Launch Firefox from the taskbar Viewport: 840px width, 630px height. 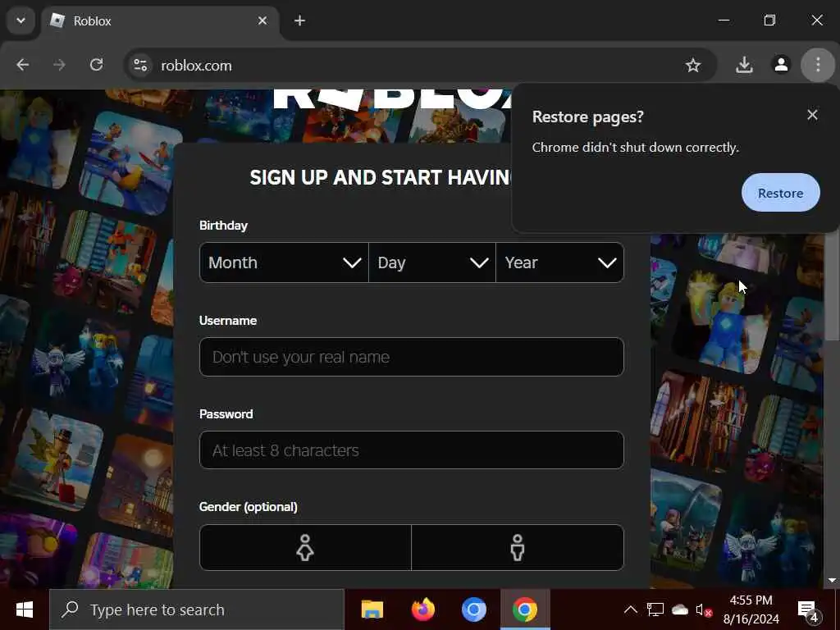point(422,609)
